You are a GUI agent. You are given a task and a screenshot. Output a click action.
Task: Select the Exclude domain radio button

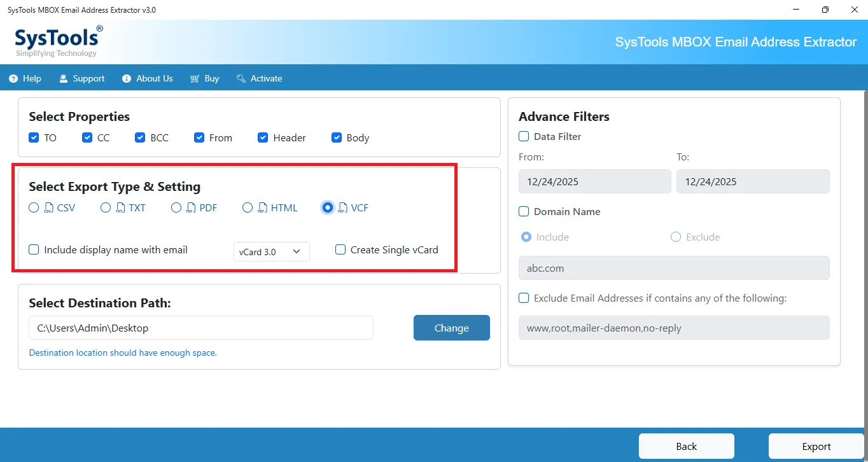[676, 237]
